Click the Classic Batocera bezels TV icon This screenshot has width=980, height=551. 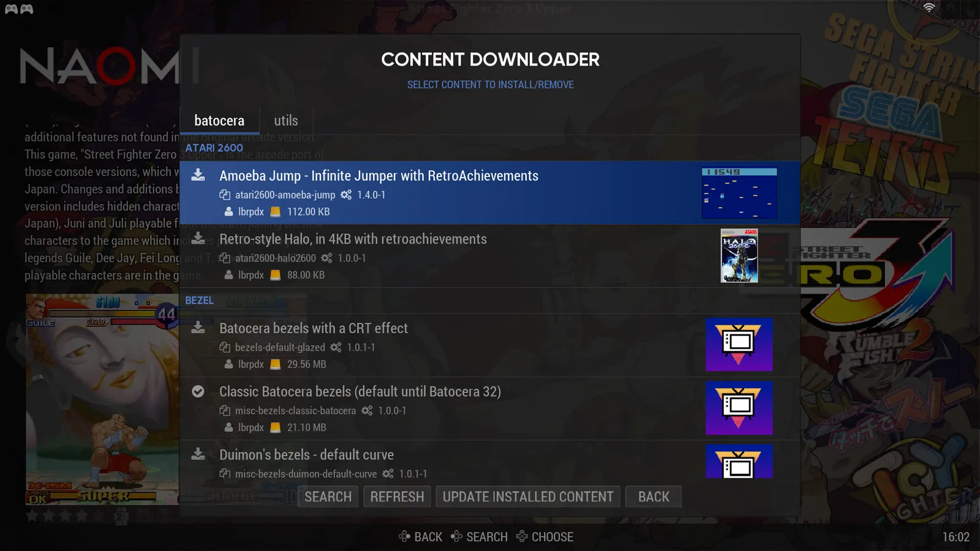[739, 408]
